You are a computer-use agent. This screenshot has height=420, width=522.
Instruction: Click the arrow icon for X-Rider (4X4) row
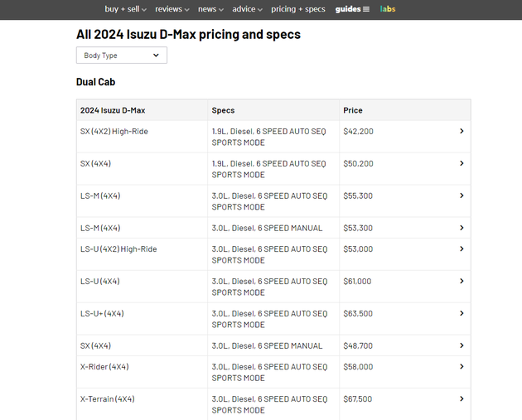click(x=462, y=367)
